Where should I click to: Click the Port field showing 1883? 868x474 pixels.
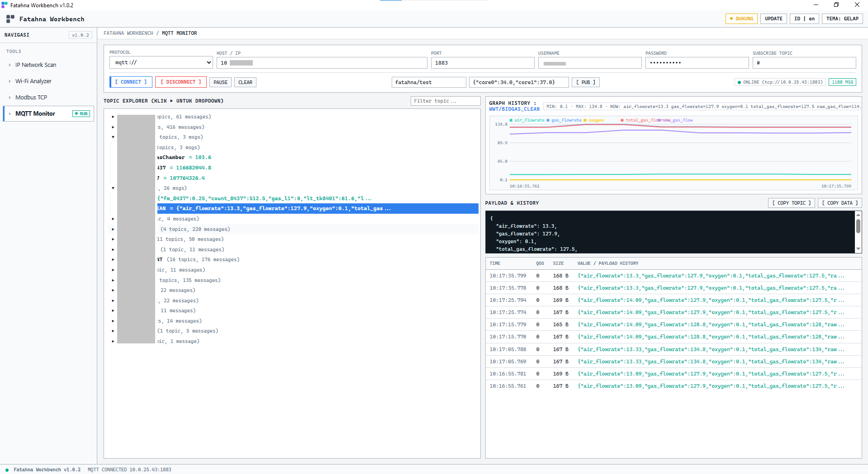point(483,63)
